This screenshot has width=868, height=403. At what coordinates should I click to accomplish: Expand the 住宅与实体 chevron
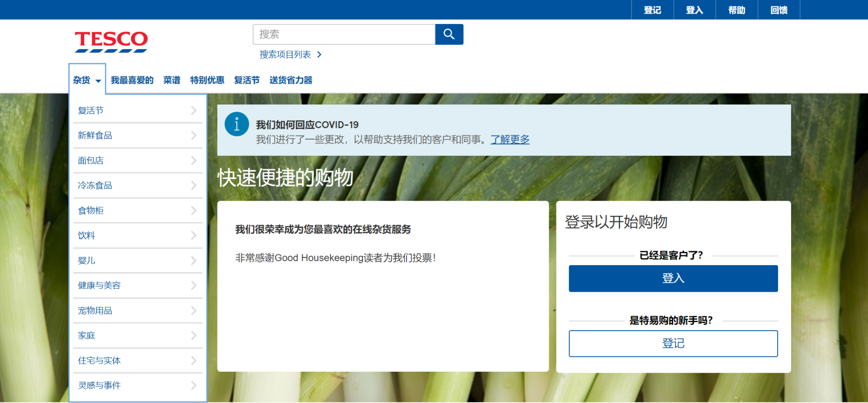pyautogui.click(x=193, y=361)
